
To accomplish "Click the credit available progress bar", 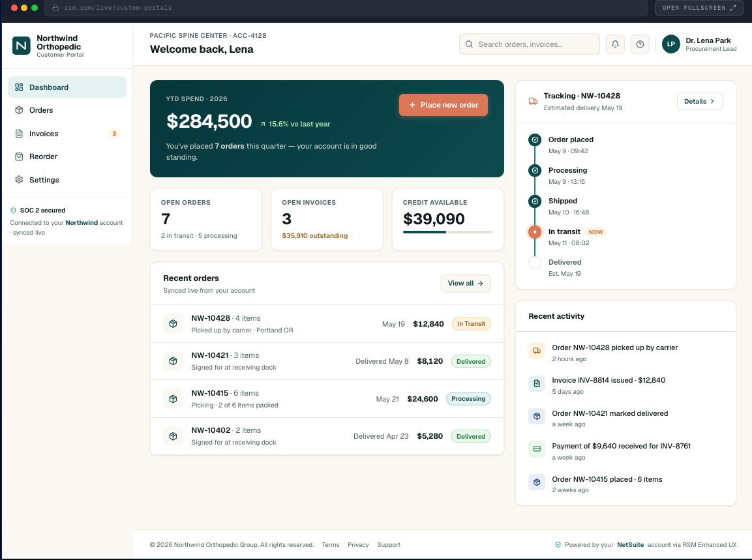I will (448, 232).
